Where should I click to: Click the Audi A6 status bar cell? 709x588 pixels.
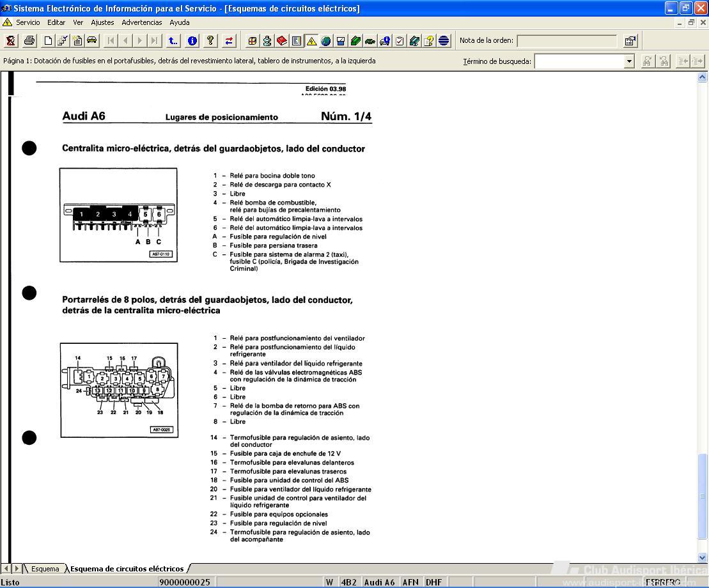(379, 582)
